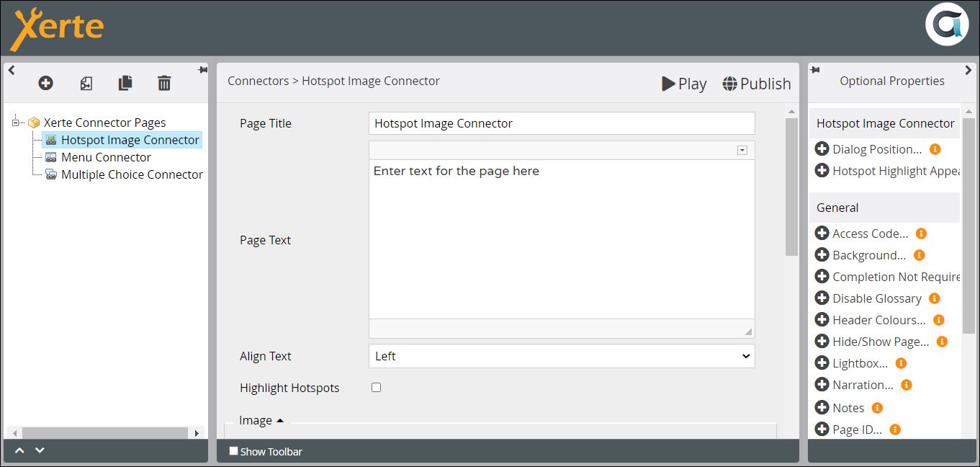Click the delete page trash icon

(164, 84)
